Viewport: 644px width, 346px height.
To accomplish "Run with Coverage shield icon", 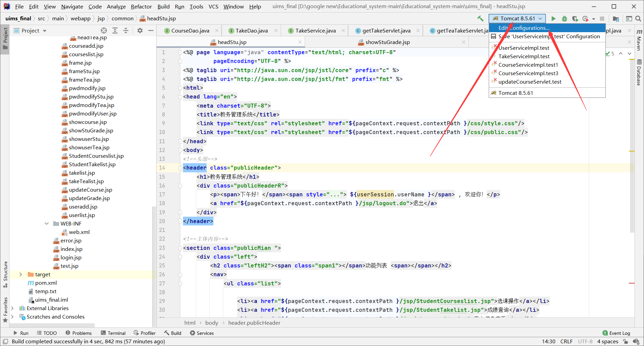I will [x=575, y=19].
